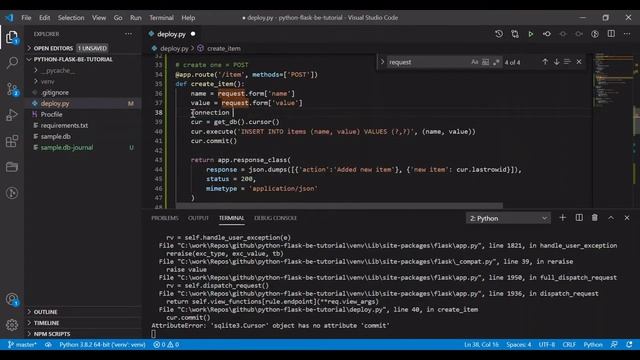
Task: Open terminal selector dropdown 2: Python
Action: (508, 218)
